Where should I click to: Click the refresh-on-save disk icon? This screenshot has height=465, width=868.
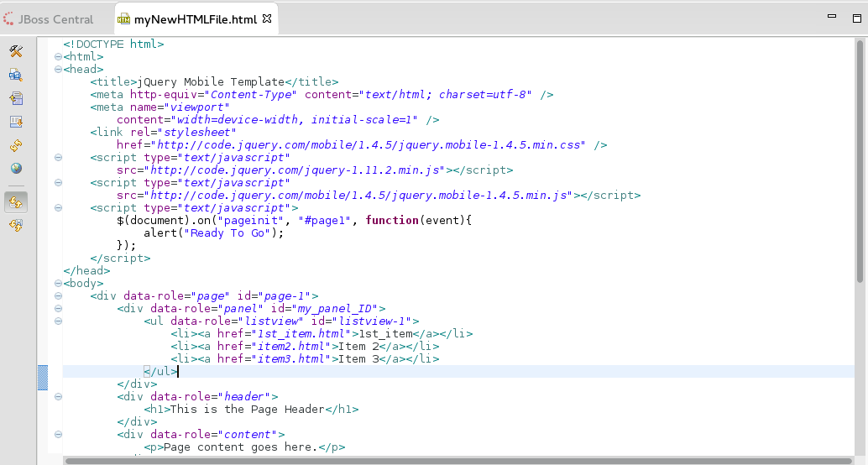pos(16,225)
